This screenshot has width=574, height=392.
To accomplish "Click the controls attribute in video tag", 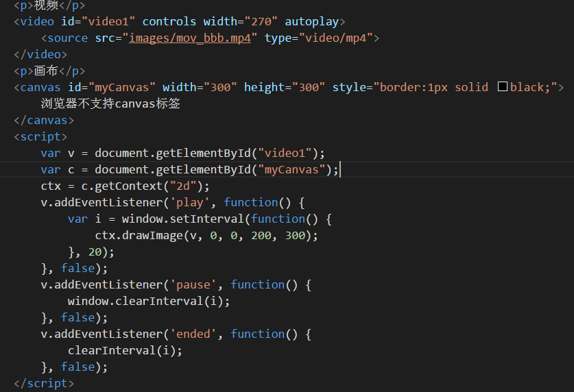I will tap(169, 21).
